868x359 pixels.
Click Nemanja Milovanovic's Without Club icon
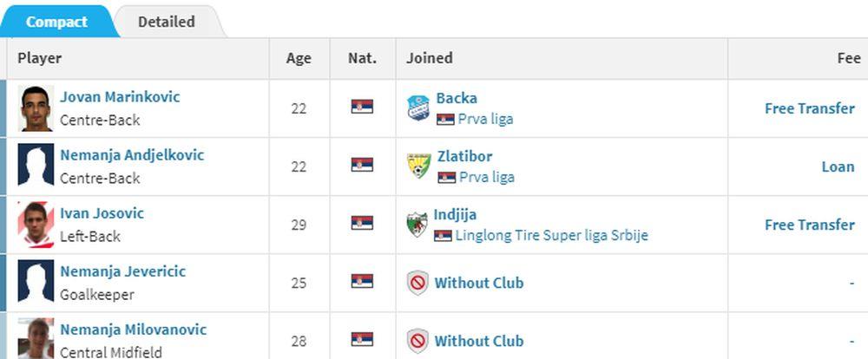pos(418,341)
